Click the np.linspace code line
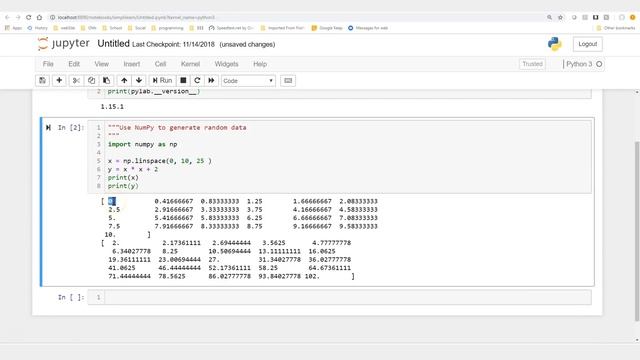This screenshot has height=360, width=640. tap(160, 161)
